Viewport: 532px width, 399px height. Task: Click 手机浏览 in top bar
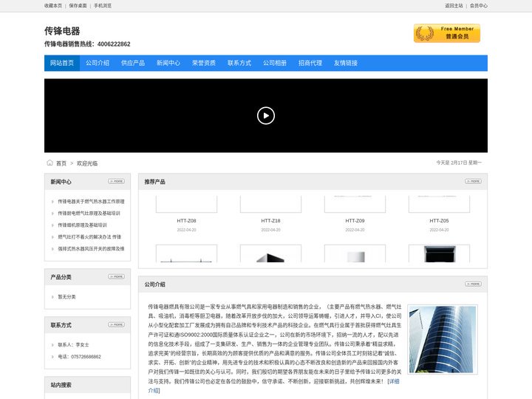pos(103,6)
